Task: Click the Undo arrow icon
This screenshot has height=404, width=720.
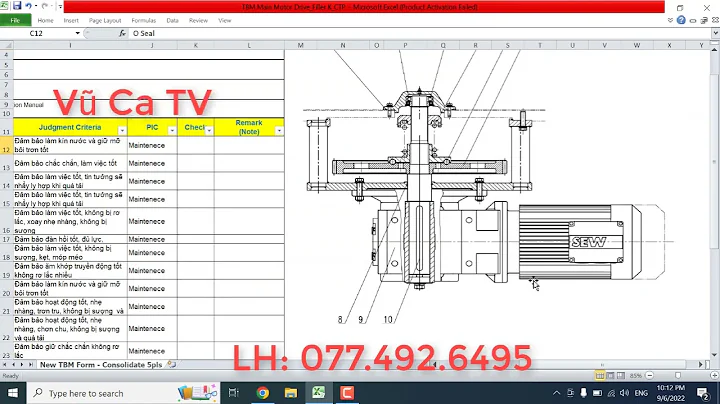Action: coord(28,6)
